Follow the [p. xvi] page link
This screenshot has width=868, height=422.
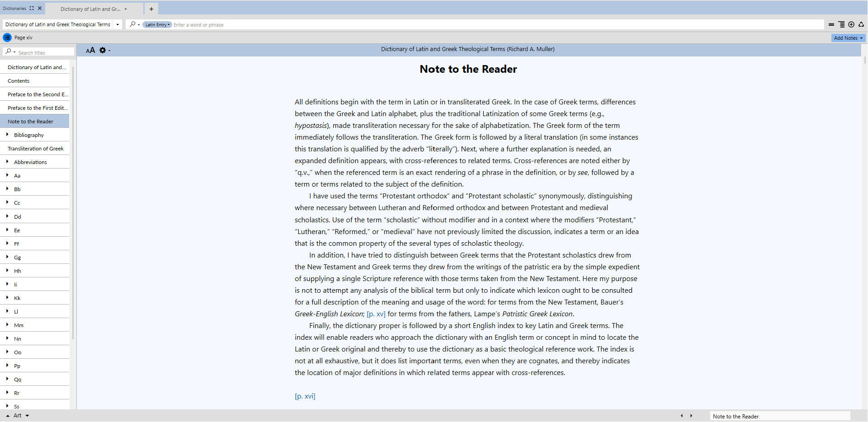[x=305, y=396]
